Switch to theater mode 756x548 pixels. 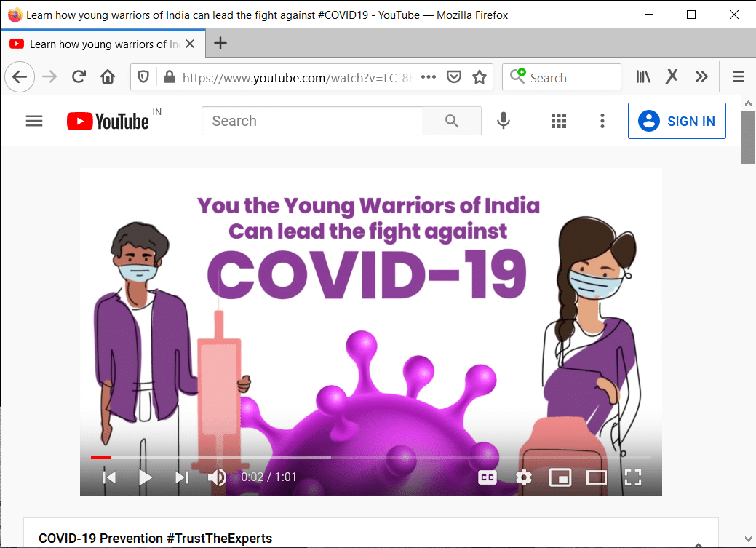click(x=597, y=477)
